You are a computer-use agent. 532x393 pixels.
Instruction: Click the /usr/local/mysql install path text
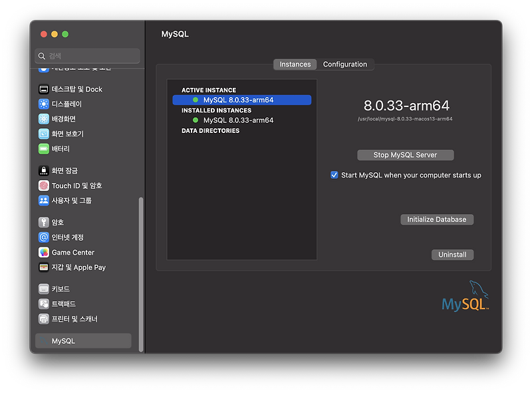tap(405, 119)
